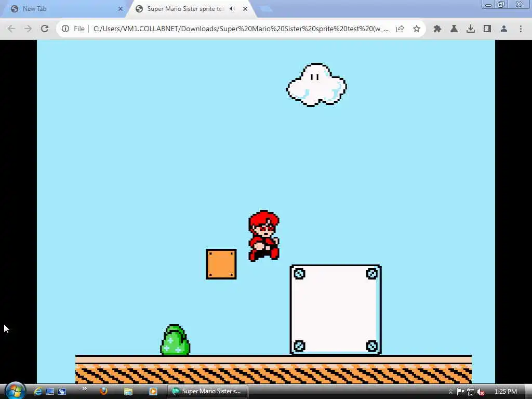This screenshot has width=532, height=399.
Task: Open a new tab with the tab strip button
Action: click(x=265, y=9)
